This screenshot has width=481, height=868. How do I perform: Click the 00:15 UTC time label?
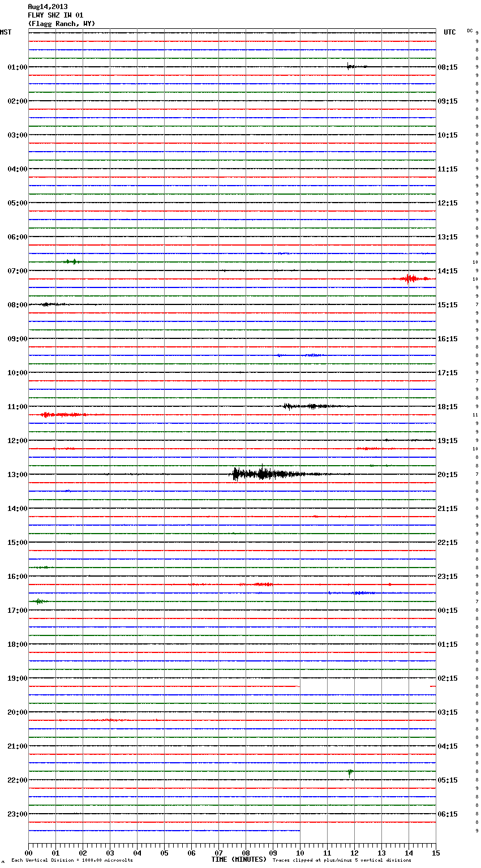coord(448,611)
